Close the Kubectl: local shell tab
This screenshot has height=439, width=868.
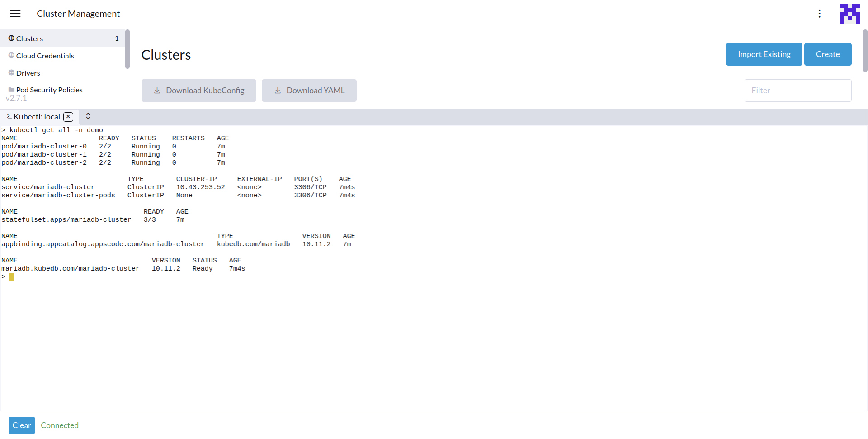[68, 117]
